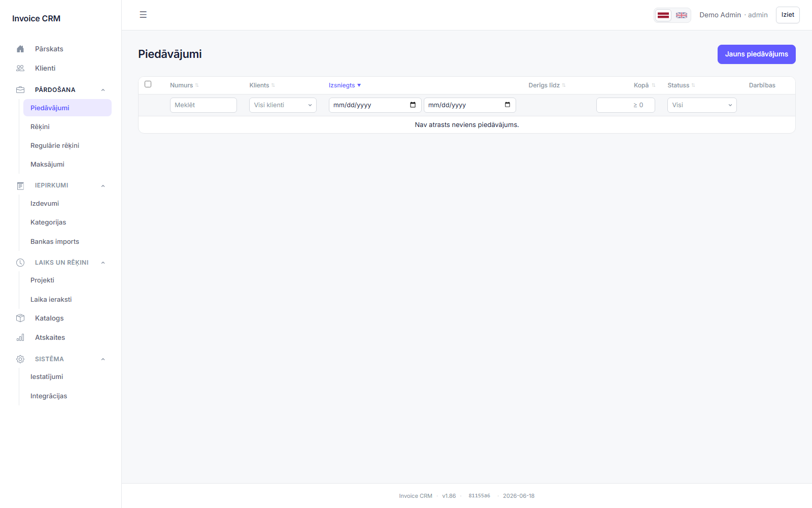This screenshot has height=508, width=812.
Task: Click the Invoice CRM logo link
Action: coord(37,18)
